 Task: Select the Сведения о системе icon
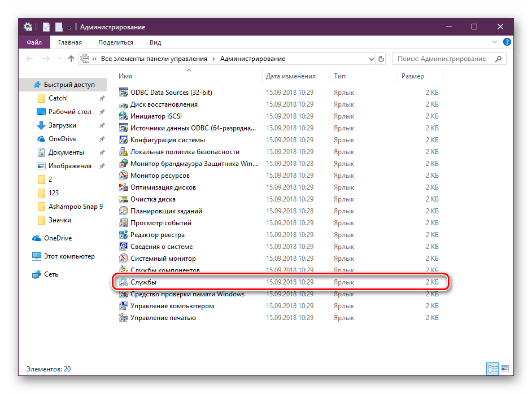124,247
